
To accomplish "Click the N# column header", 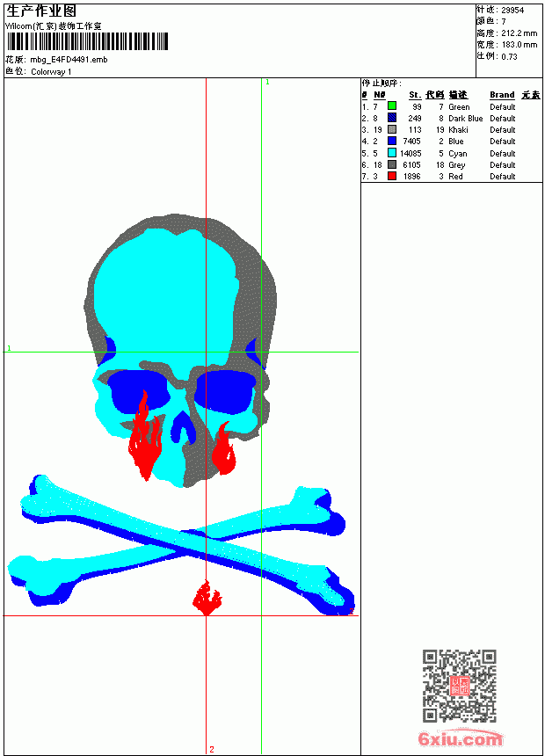I will point(380,95).
